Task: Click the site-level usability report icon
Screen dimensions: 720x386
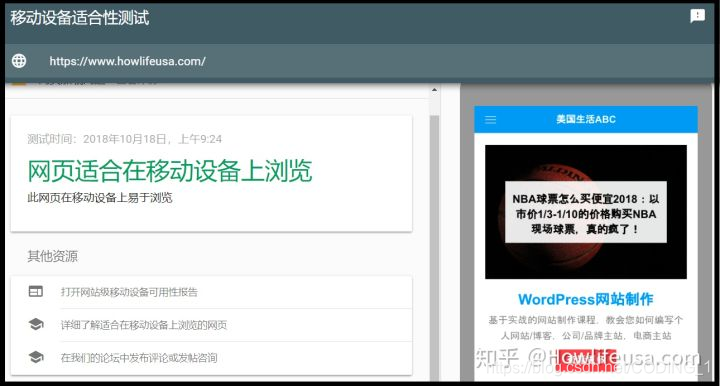Action: (36, 291)
